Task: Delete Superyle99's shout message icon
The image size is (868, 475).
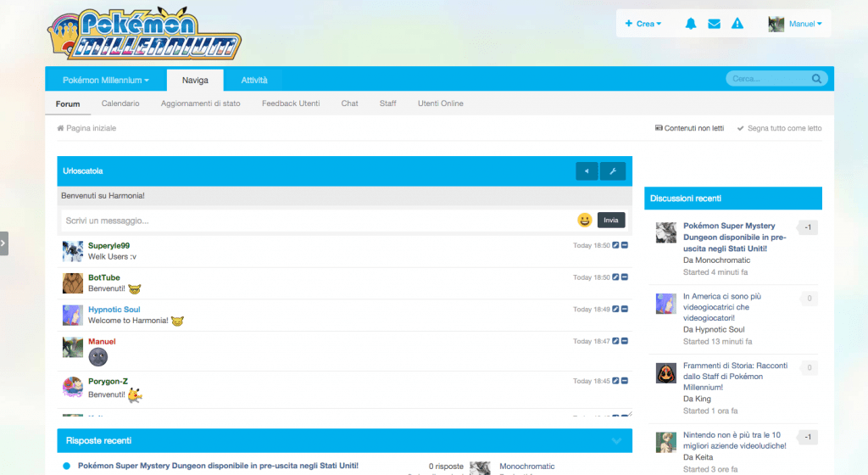Action: coord(625,245)
